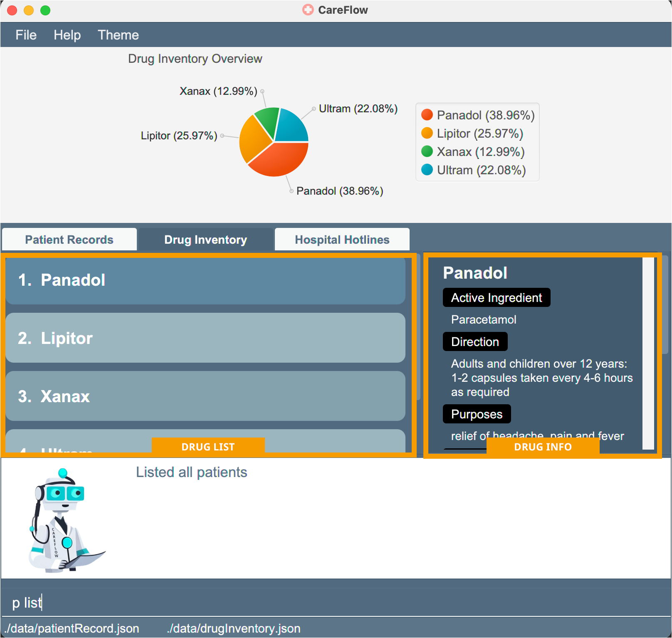The image size is (672, 638).
Task: Minimize the CareFlow window
Action: click(29, 10)
